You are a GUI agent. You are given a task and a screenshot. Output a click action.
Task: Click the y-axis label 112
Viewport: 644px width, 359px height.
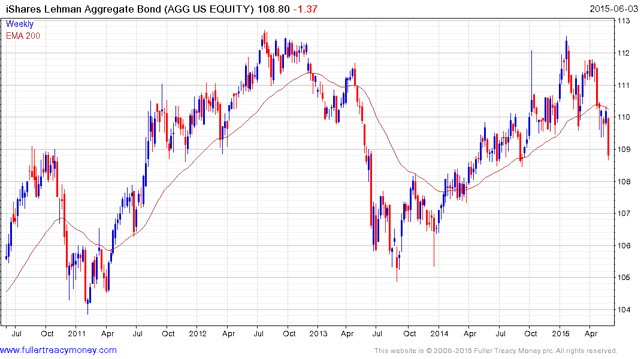(x=624, y=53)
